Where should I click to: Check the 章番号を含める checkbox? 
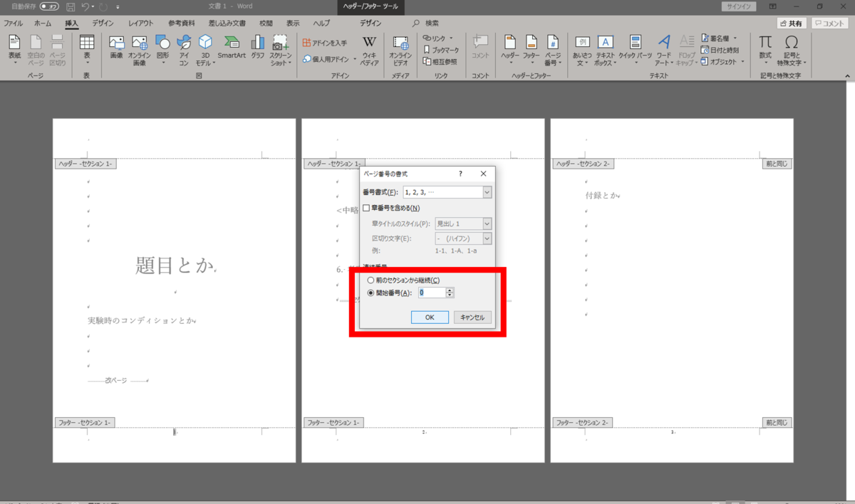[366, 208]
